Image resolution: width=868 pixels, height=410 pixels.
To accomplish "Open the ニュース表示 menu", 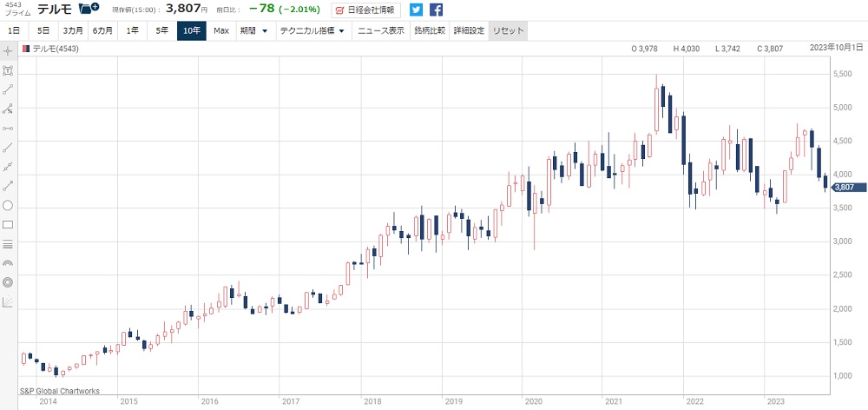I will click(381, 30).
